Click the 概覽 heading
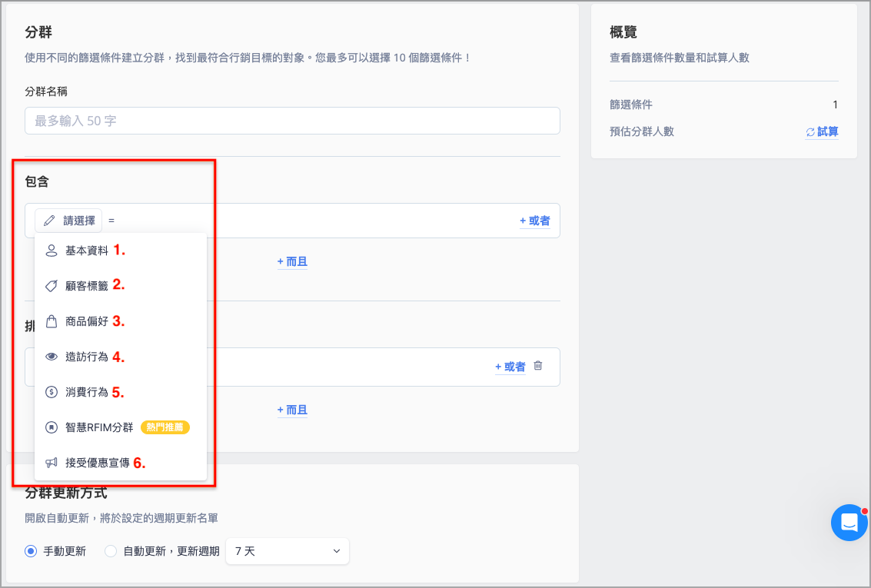The image size is (871, 588). coord(623,32)
